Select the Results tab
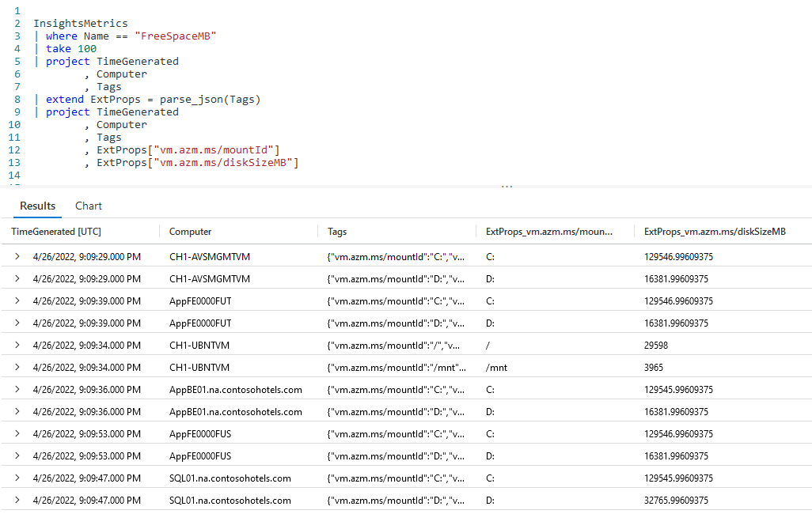 click(36, 206)
